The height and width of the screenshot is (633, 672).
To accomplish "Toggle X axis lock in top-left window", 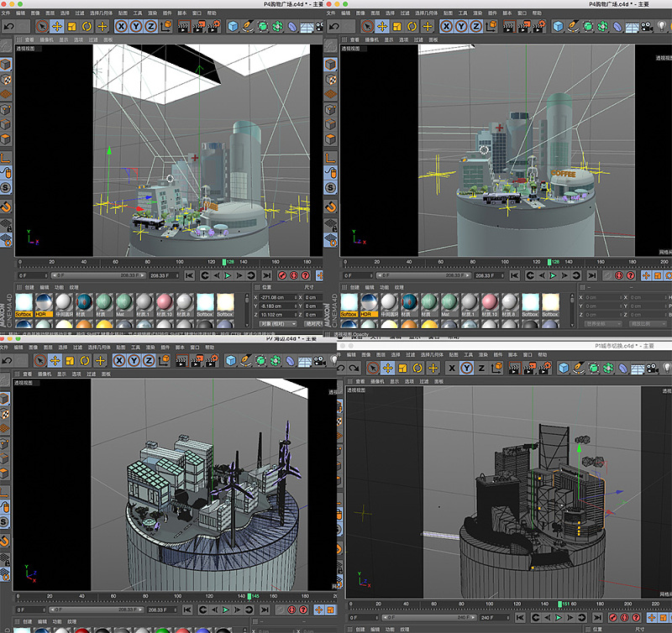I will click(x=121, y=27).
